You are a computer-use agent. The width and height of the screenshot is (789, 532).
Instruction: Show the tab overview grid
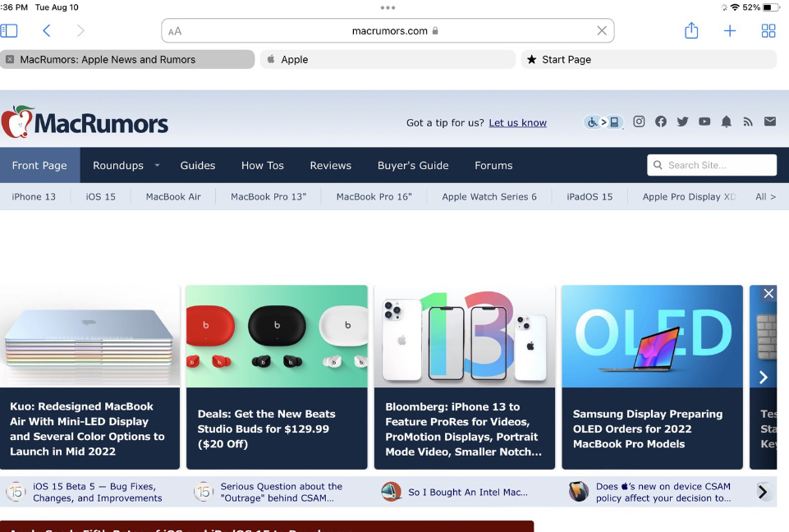[x=768, y=30]
